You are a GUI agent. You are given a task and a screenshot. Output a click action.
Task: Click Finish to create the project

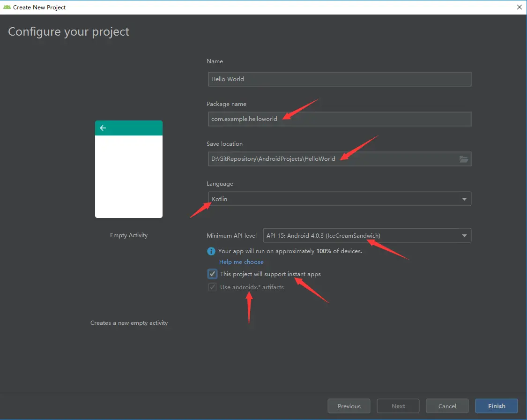click(497, 406)
